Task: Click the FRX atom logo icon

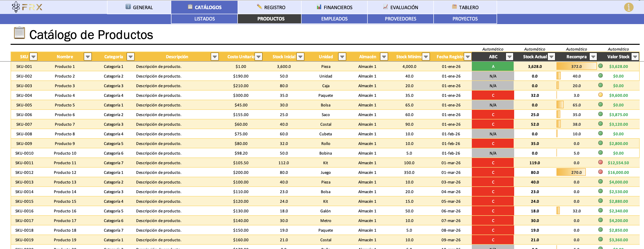Action: pyautogui.click(x=16, y=7)
